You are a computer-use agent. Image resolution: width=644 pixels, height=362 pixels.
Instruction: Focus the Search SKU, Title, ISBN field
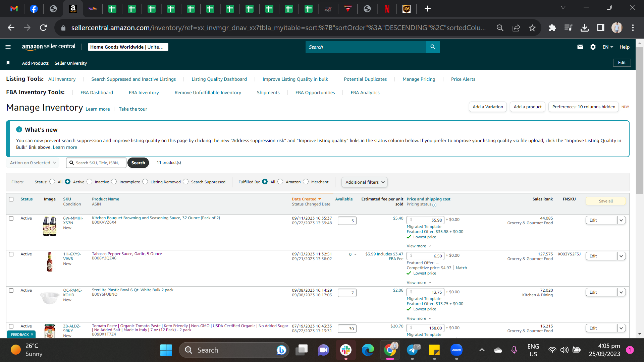tap(96, 163)
